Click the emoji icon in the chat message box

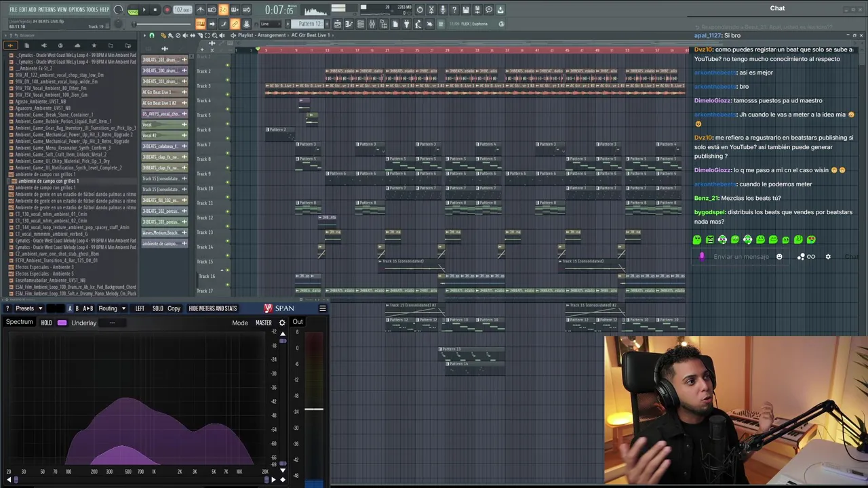[779, 257]
